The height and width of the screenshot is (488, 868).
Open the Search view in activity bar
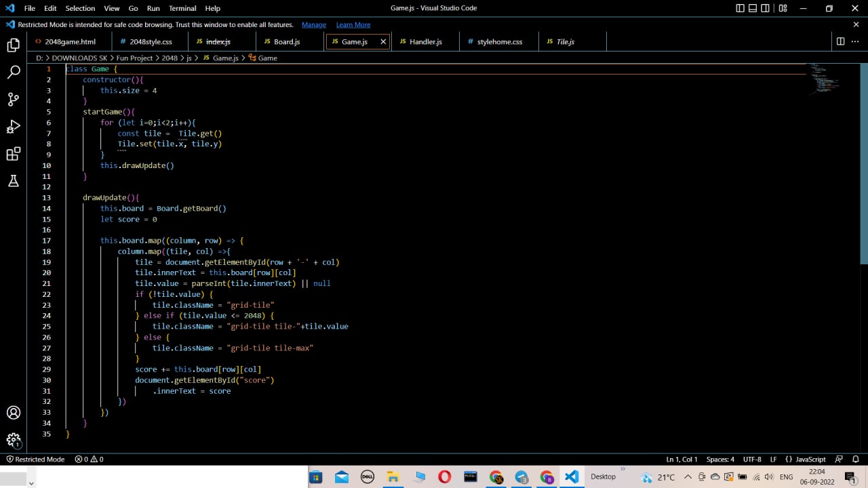pyautogui.click(x=13, y=73)
